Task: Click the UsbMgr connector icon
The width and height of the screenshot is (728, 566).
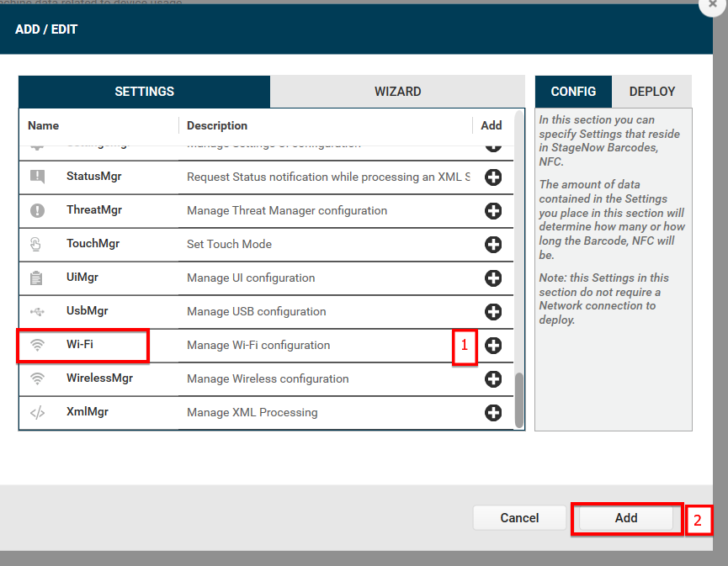Action: click(x=37, y=311)
